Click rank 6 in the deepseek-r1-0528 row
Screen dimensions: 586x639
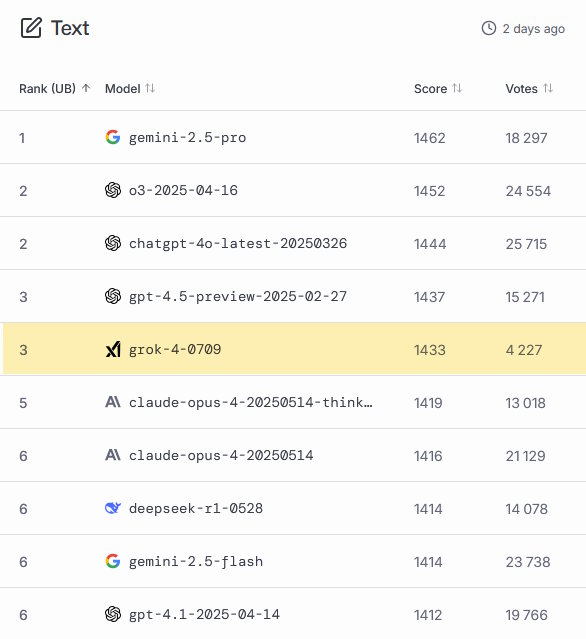pos(23,509)
